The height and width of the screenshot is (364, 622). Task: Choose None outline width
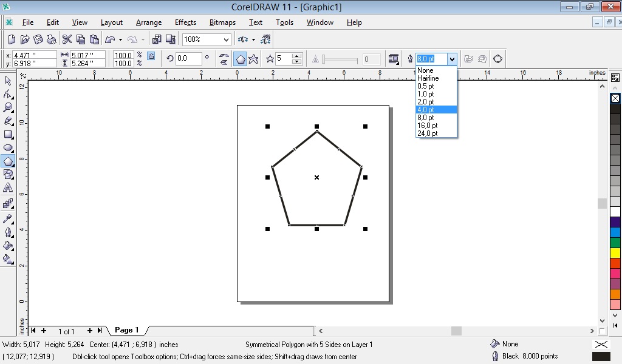436,70
